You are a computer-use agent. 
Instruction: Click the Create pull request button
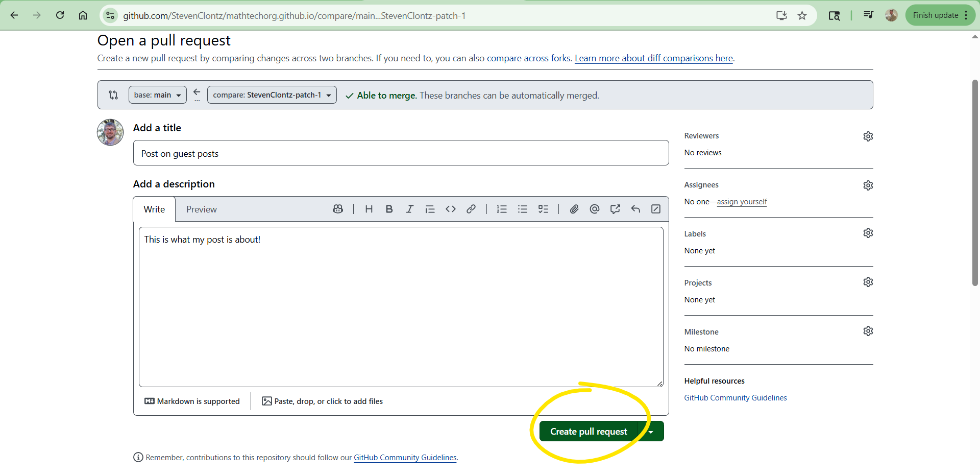coord(589,432)
